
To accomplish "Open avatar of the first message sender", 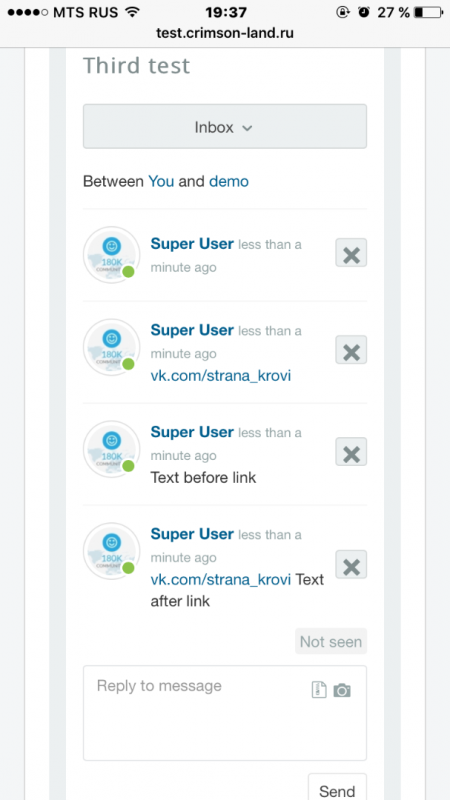I will [x=112, y=255].
